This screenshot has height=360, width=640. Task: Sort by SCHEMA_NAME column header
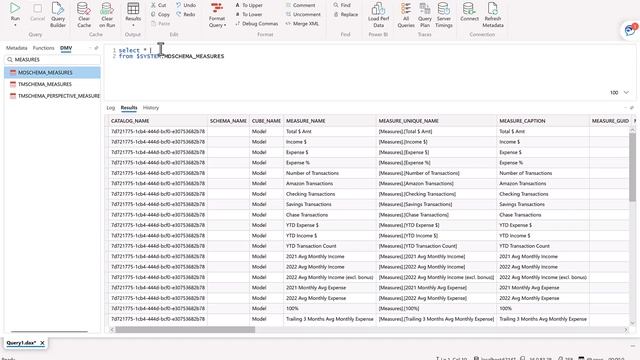tap(228, 121)
